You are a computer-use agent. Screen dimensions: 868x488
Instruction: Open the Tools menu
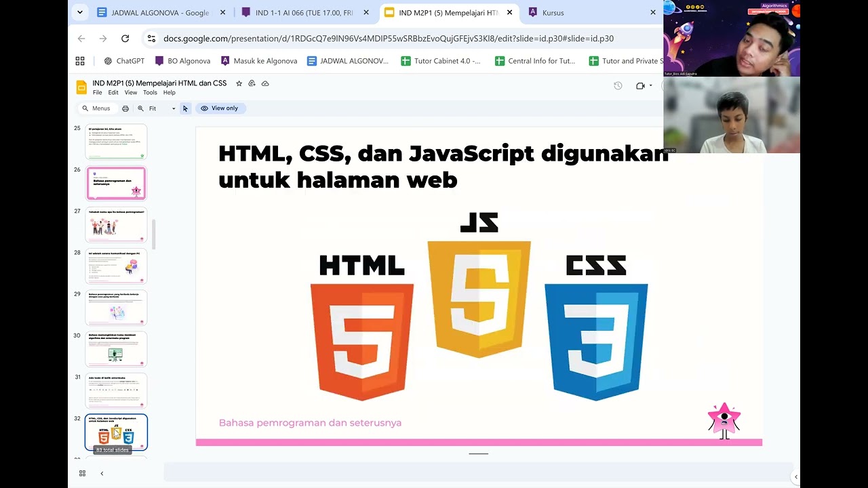150,93
